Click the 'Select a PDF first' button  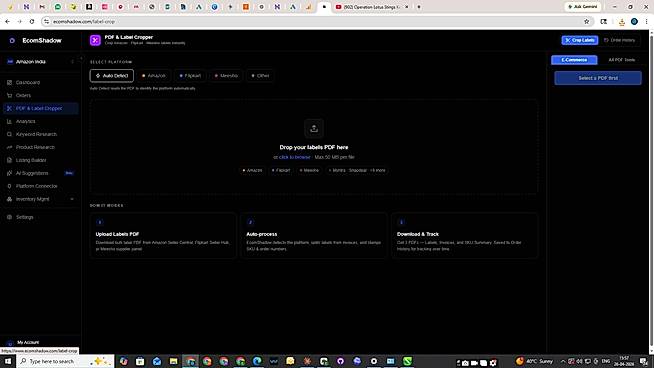[x=598, y=78]
